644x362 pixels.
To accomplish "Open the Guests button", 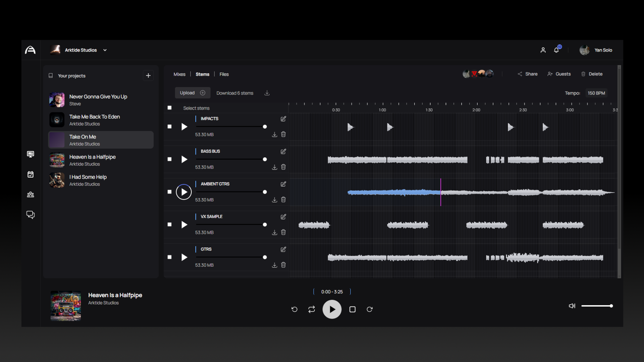I will coord(559,74).
